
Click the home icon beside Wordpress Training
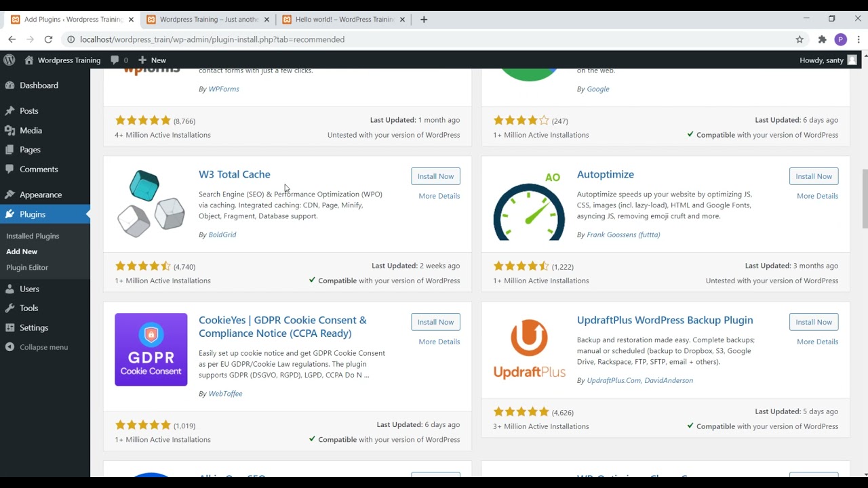29,60
